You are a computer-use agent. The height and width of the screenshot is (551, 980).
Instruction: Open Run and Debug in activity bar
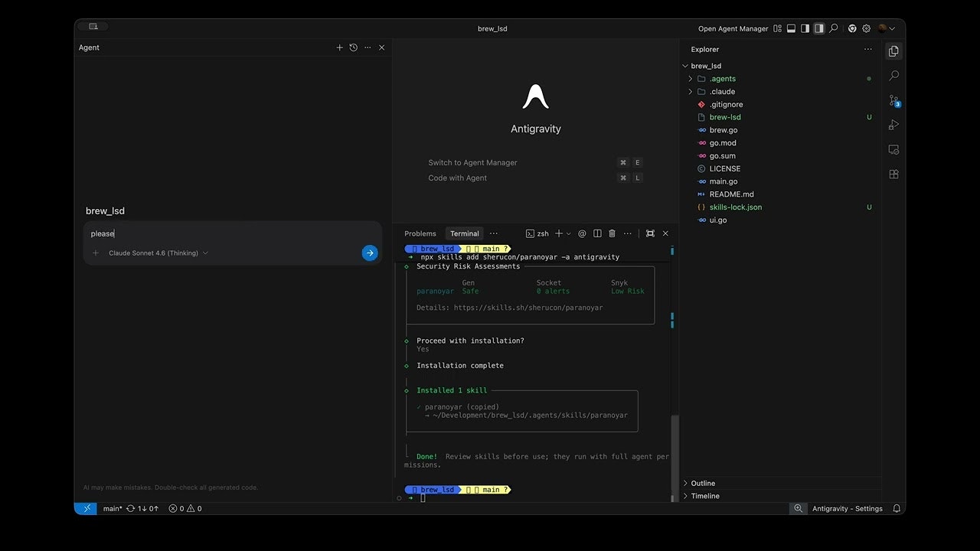(x=893, y=125)
